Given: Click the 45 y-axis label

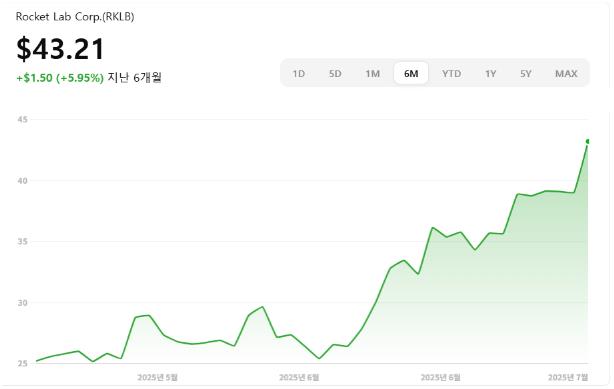Looking at the screenshot, I should pyautogui.click(x=23, y=119).
